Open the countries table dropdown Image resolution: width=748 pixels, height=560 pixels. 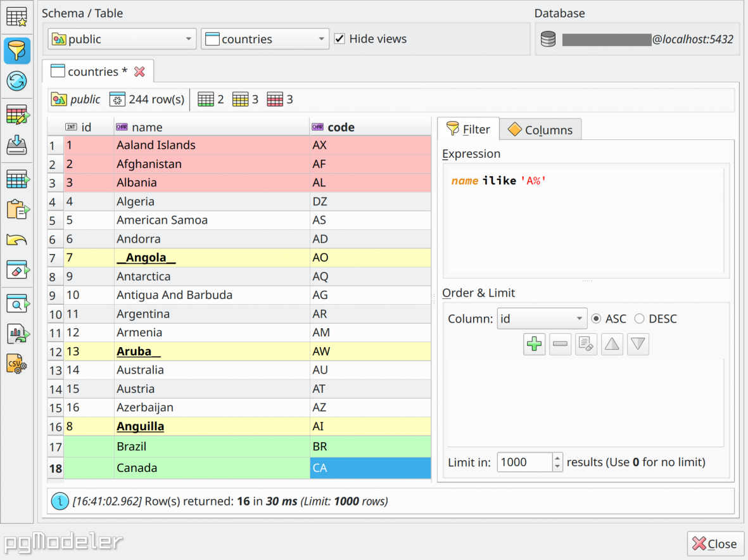pyautogui.click(x=265, y=39)
